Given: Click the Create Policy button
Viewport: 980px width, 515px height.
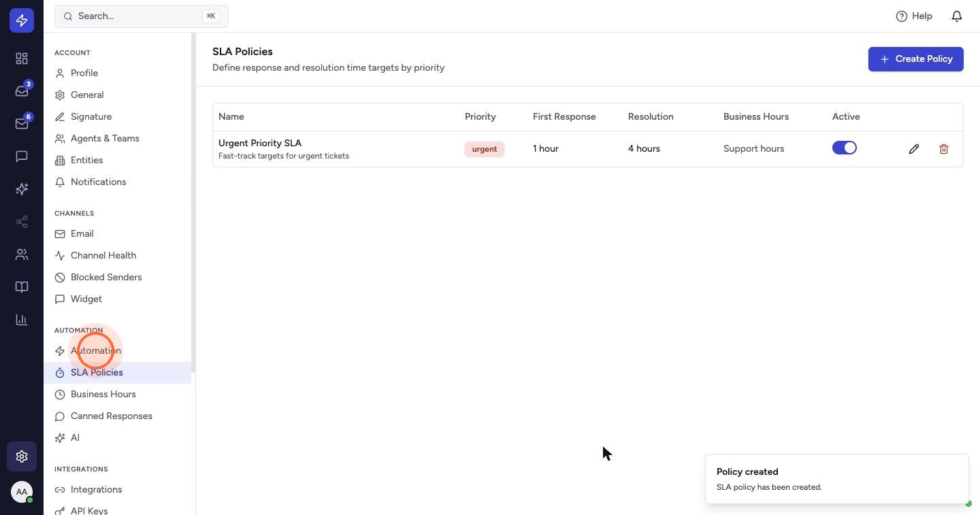Looking at the screenshot, I should click(x=916, y=59).
